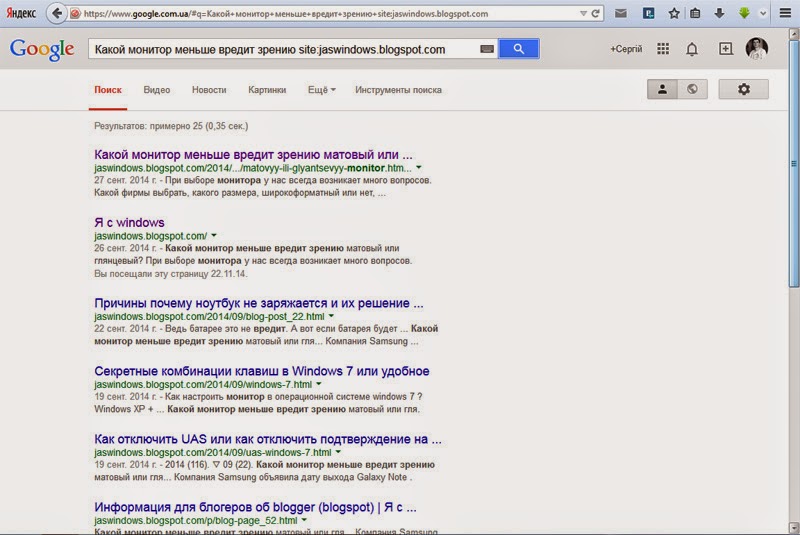Click the Google logo

(x=42, y=50)
